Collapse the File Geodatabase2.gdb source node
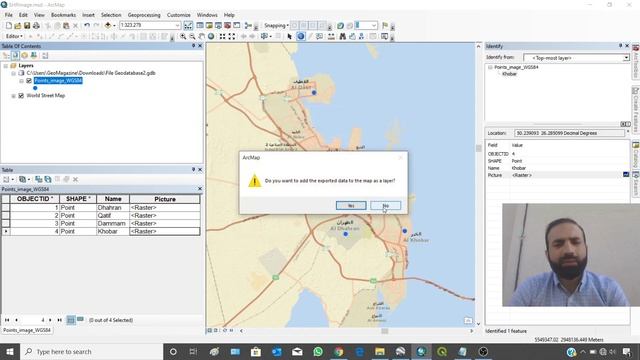Viewport: 640px width, 360px height. tap(13, 73)
